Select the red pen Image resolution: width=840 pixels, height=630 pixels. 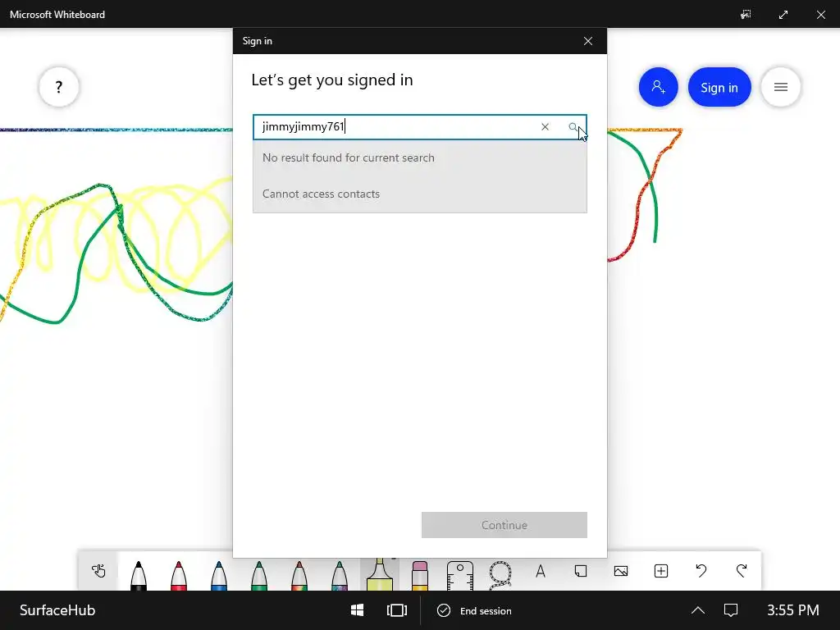point(178,574)
